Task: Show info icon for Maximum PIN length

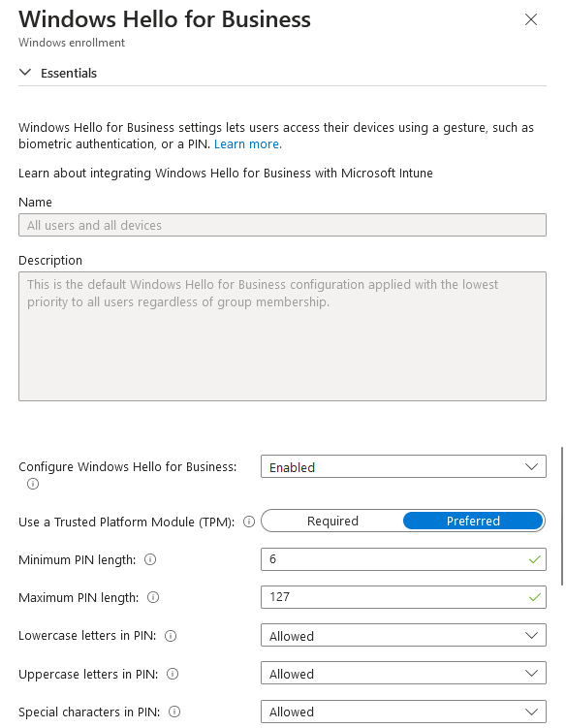Action: click(x=153, y=597)
